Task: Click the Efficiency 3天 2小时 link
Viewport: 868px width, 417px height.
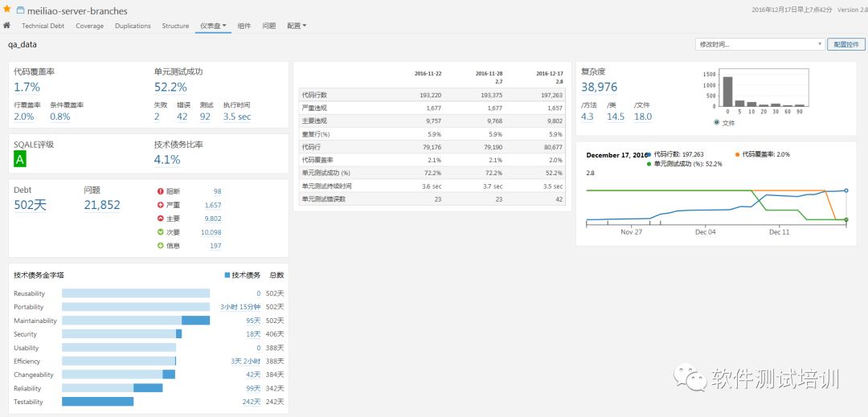Action: [x=246, y=361]
